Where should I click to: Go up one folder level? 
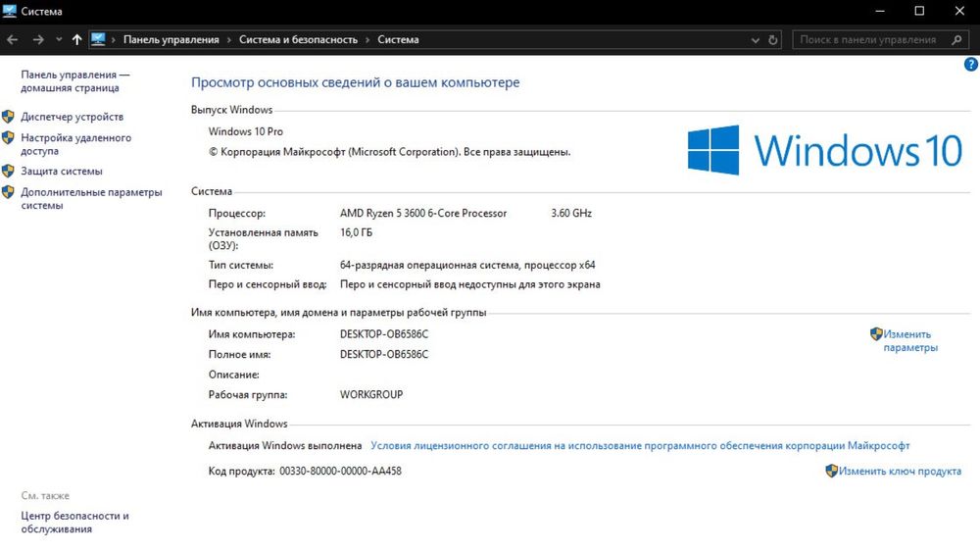click(77, 39)
